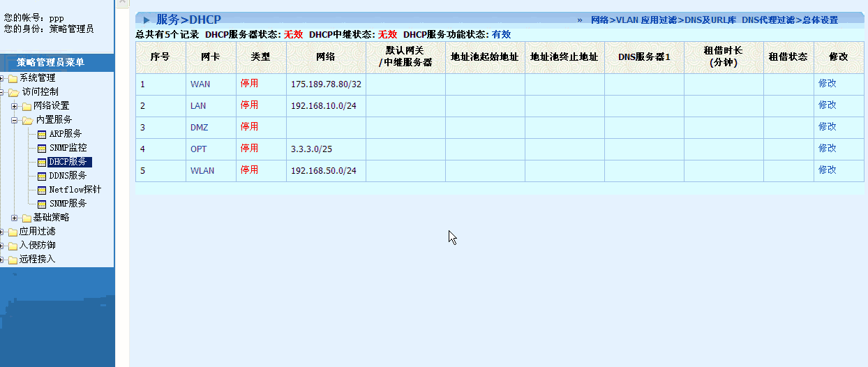Click the ARP服务 page icon

tap(41, 134)
